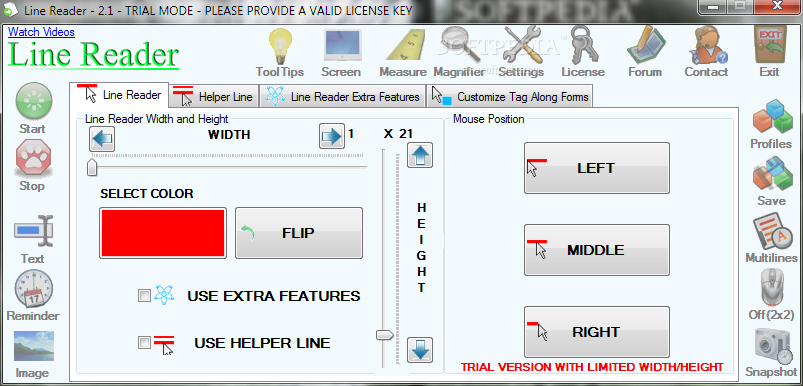The width and height of the screenshot is (803, 386).
Task: Click the FLIP button
Action: coord(299,233)
